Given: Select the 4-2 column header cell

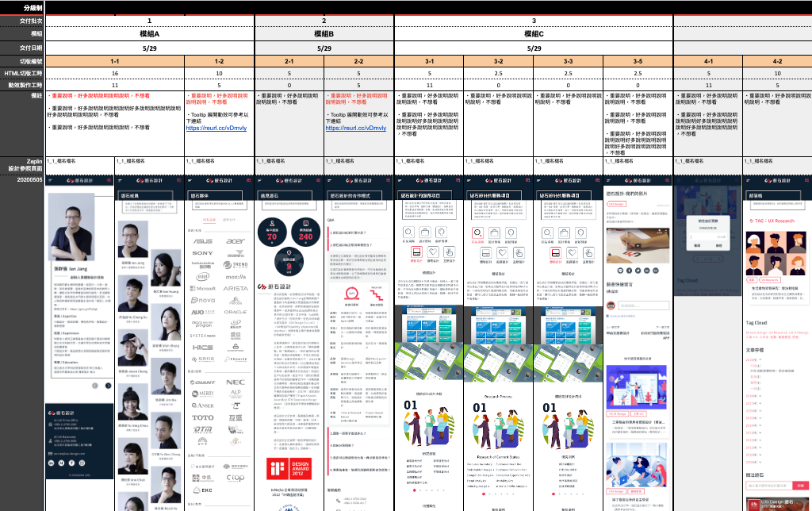Looking at the screenshot, I should coord(778,61).
